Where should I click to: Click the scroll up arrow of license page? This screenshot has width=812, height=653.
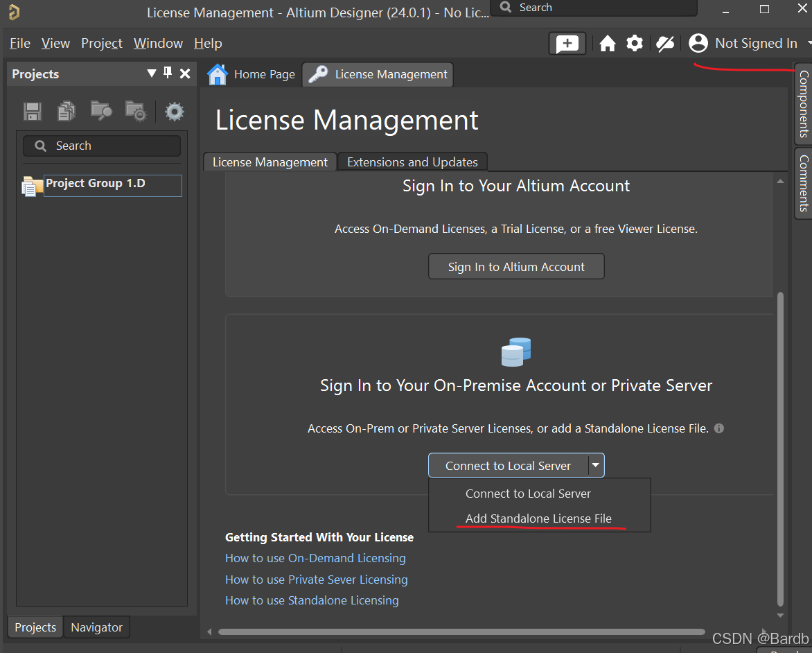[780, 181]
